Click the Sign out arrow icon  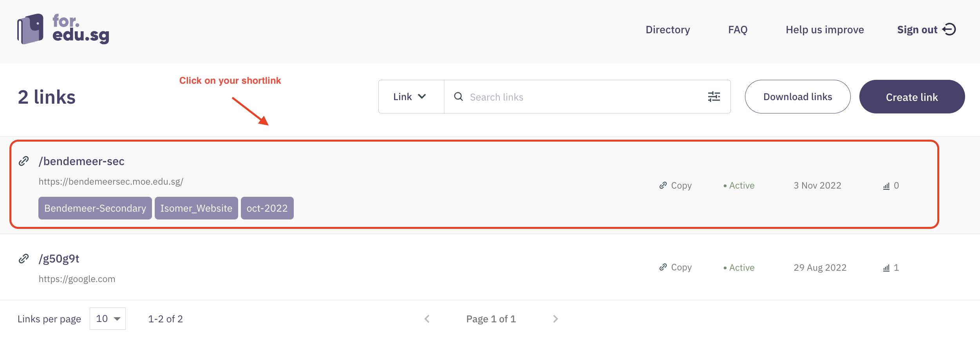[x=949, y=29]
